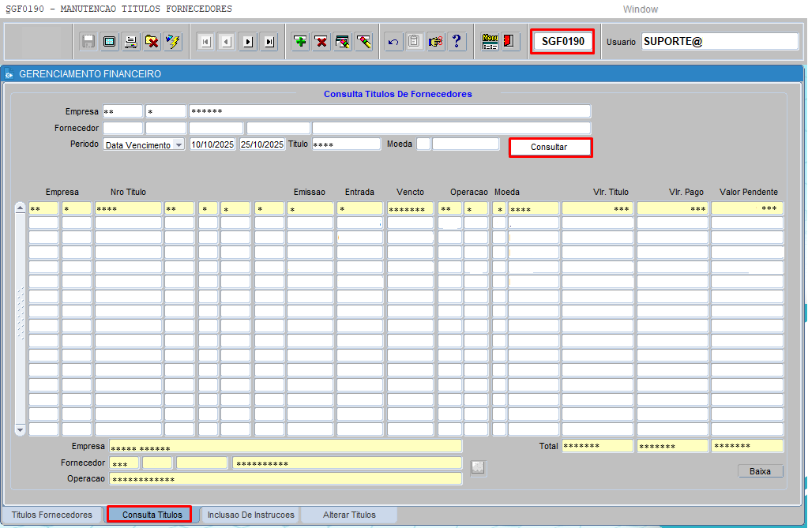Image resolution: width=808 pixels, height=532 pixels.
Task: Delete record using red X icon
Action: pyautogui.click(x=321, y=42)
